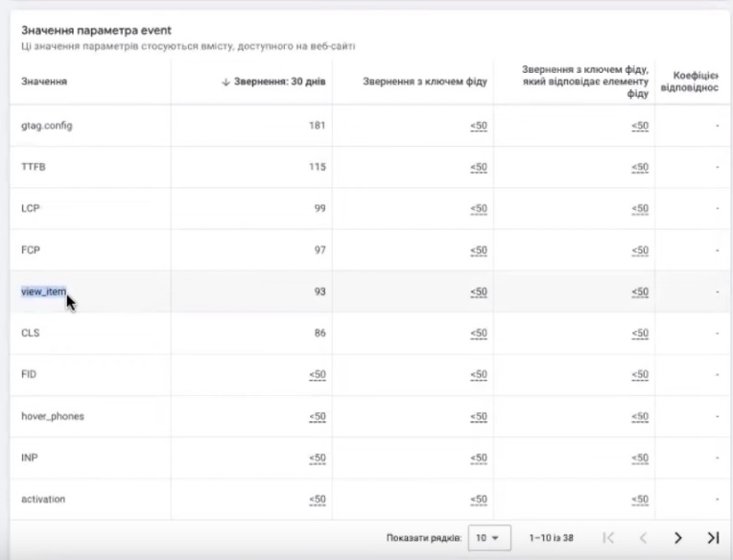The height and width of the screenshot is (560, 733).
Task: Click the feed-key ≤50 value for LCP
Action: (x=480, y=209)
